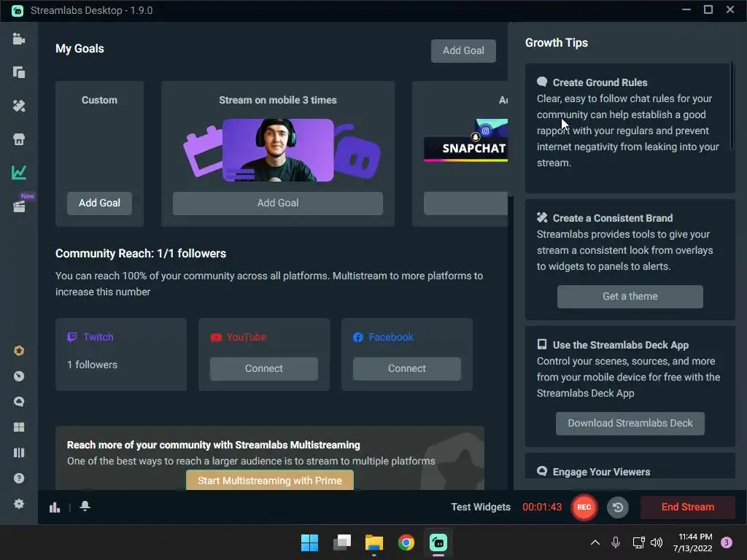Open Windows Start menu
The width and height of the screenshot is (747, 560).
[x=309, y=542]
